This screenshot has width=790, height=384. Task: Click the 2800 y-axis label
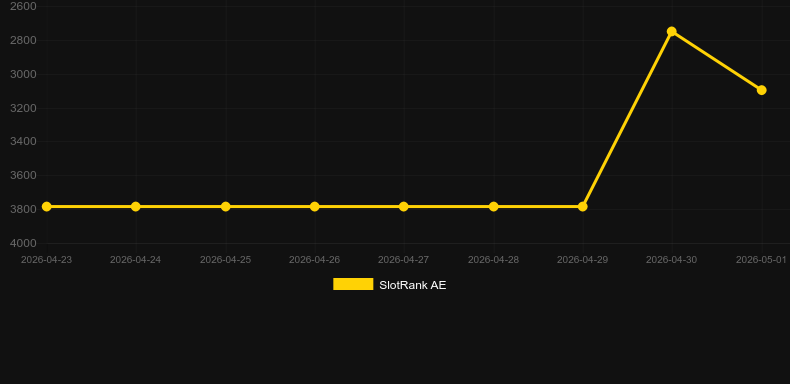[24, 40]
